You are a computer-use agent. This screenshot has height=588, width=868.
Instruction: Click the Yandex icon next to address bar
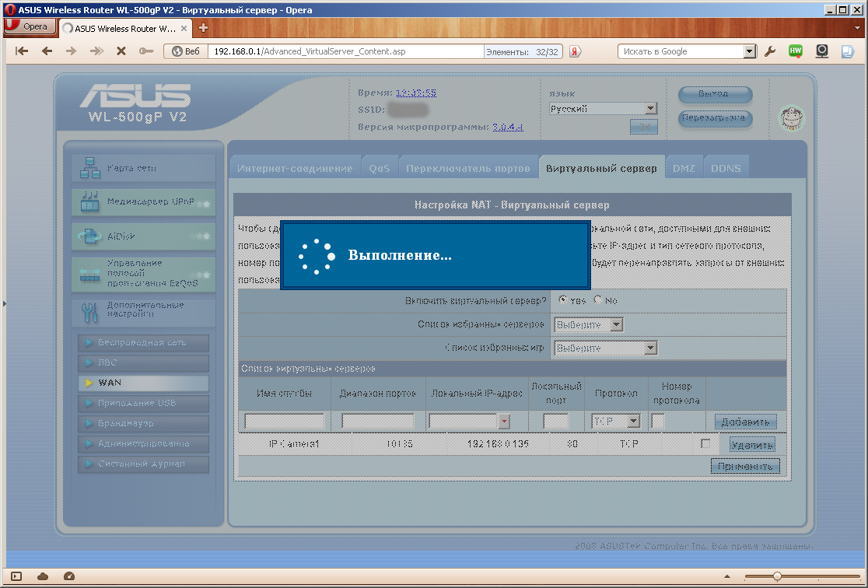pyautogui.click(x=575, y=51)
